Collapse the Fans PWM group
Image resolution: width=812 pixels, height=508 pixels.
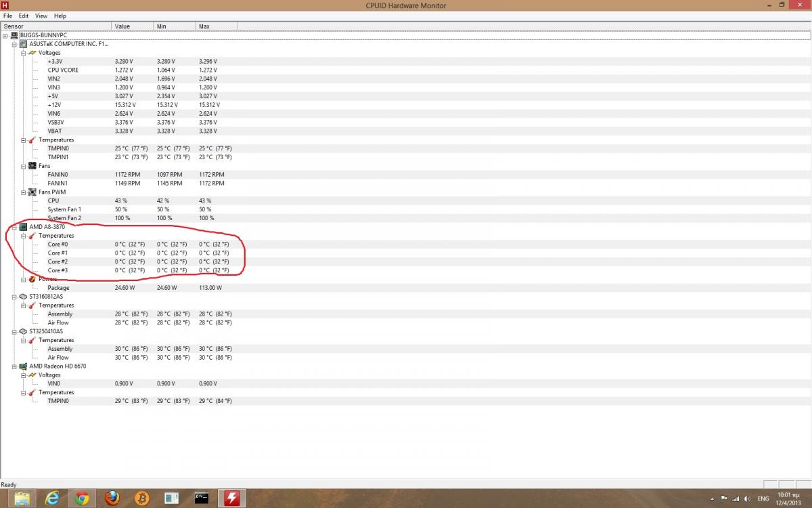tap(23, 192)
